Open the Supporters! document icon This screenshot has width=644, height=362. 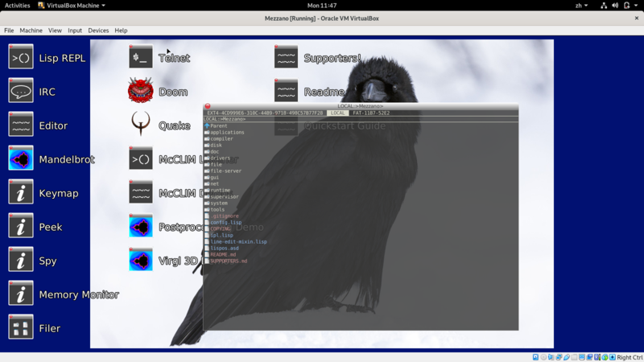click(x=287, y=57)
